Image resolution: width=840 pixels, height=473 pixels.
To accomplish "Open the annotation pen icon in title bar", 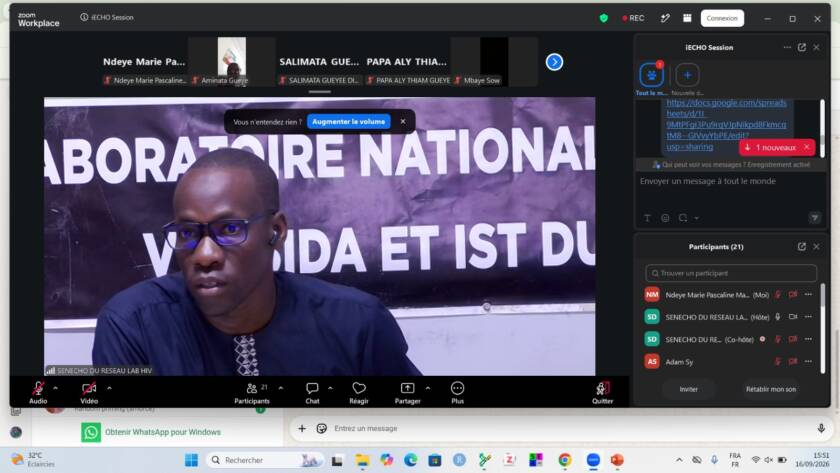I will (665, 18).
